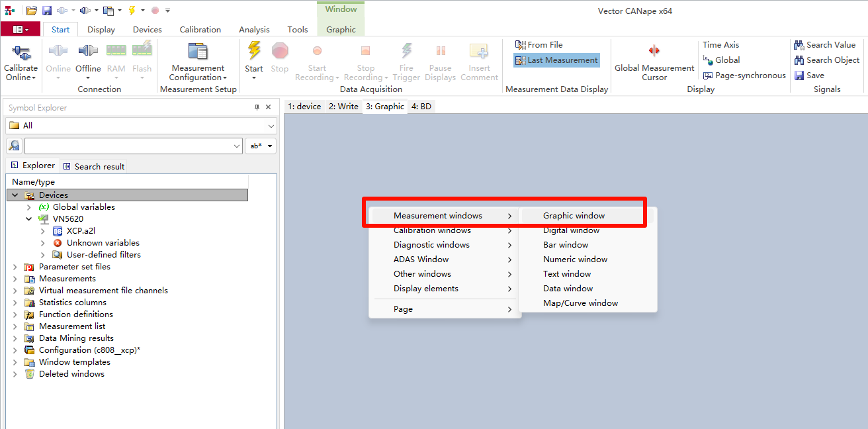The image size is (868, 429).
Task: Open Measurement Configuration in the ribbon
Action: pos(197,53)
